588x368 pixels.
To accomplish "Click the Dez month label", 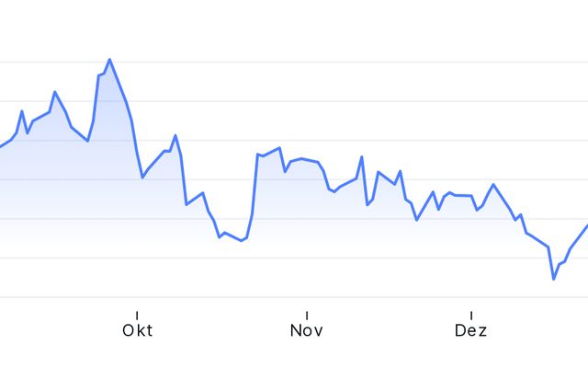I will click(x=470, y=331).
